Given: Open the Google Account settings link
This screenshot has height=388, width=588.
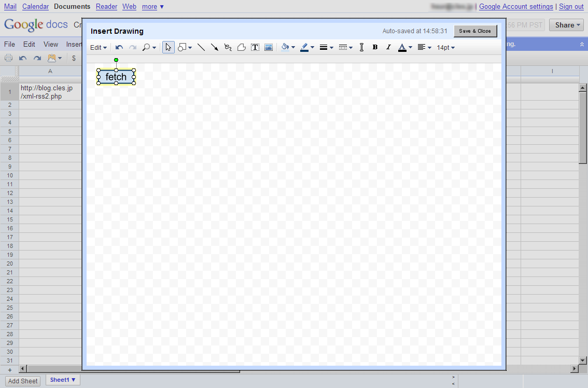Looking at the screenshot, I should (516, 6).
